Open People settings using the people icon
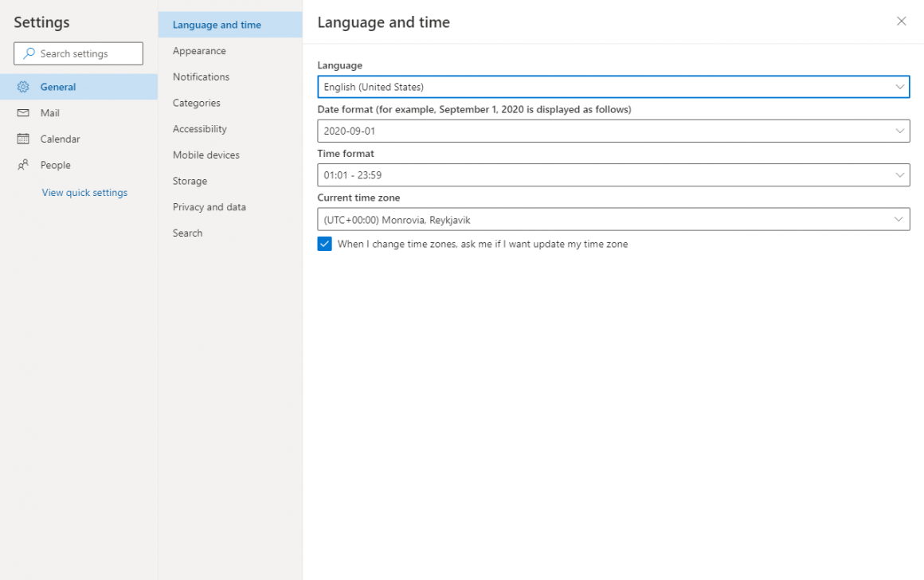Image resolution: width=924 pixels, height=580 pixels. point(25,165)
